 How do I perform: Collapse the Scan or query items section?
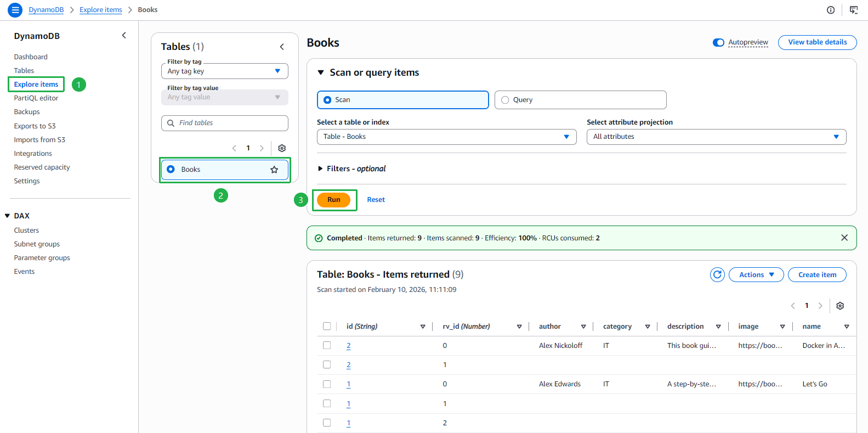[321, 72]
